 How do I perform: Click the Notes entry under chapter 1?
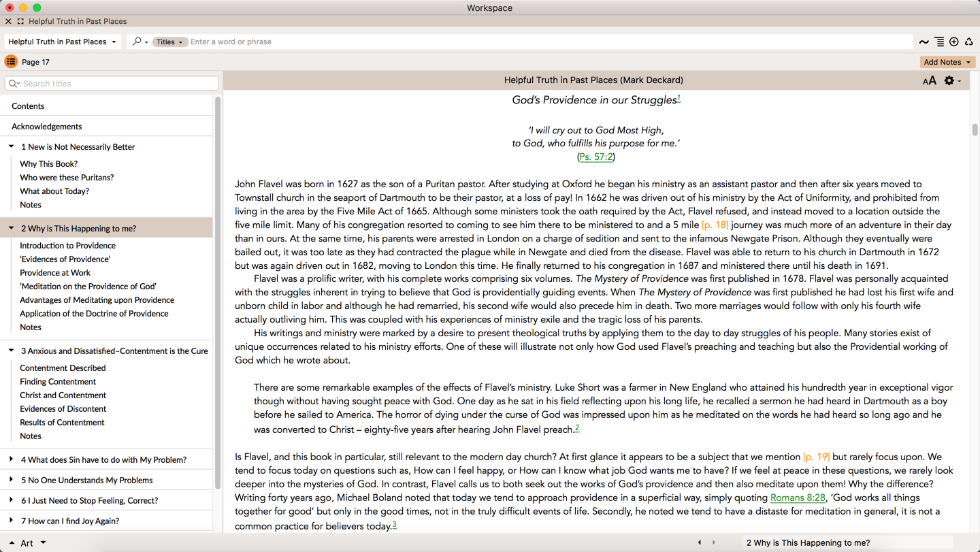click(31, 205)
